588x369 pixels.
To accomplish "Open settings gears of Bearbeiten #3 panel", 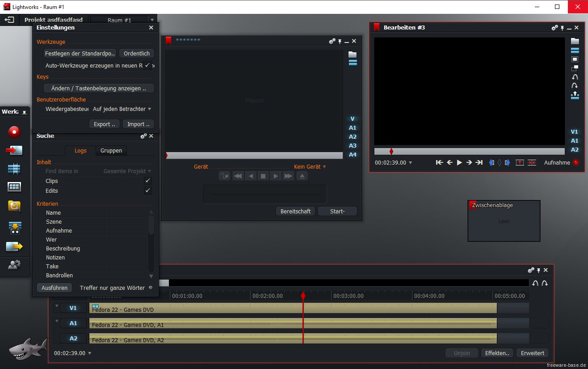I will point(554,28).
